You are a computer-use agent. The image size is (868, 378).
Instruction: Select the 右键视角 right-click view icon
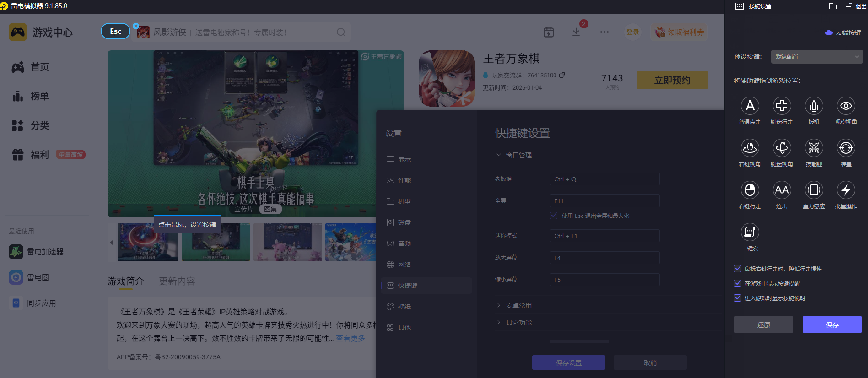(x=749, y=148)
